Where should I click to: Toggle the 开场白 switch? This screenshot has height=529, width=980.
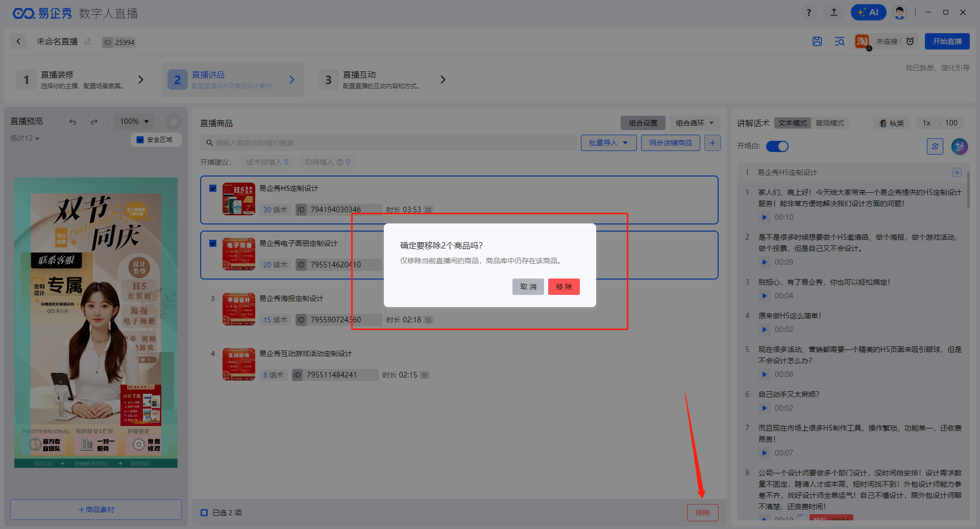coord(777,146)
